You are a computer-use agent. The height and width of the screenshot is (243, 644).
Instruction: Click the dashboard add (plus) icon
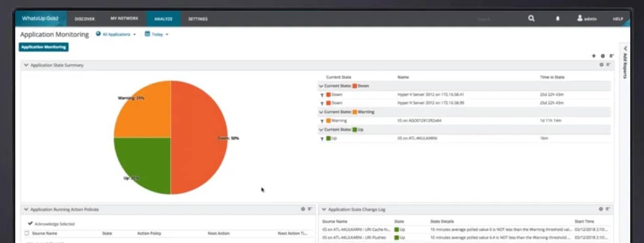coord(594,56)
